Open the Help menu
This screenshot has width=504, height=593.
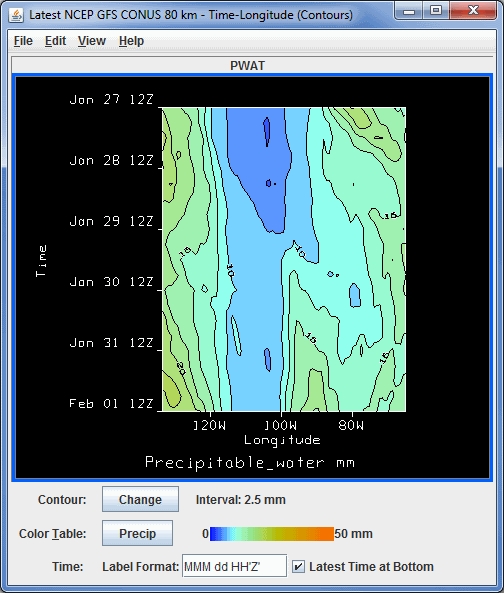point(131,41)
